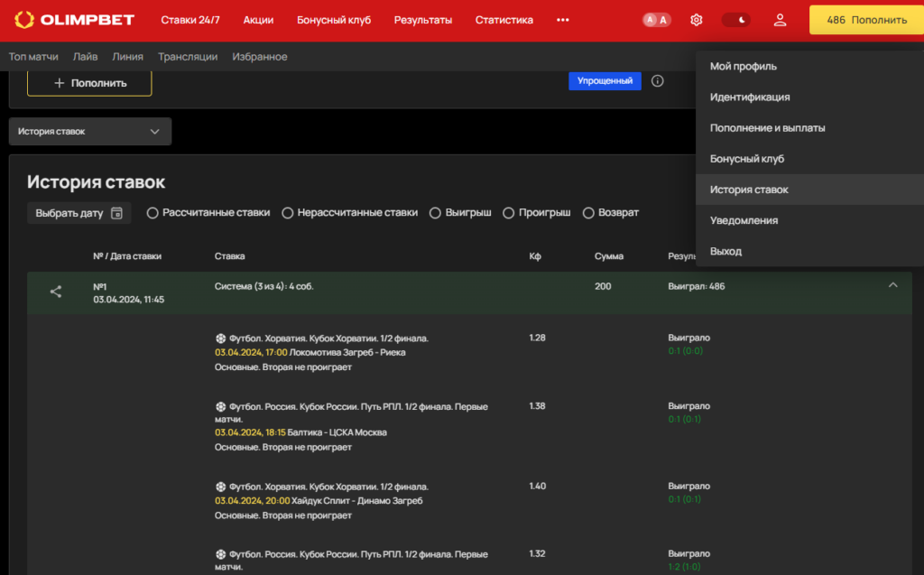Screen dimensions: 924x575
Task: Open the settings gear icon
Action: coord(696,20)
